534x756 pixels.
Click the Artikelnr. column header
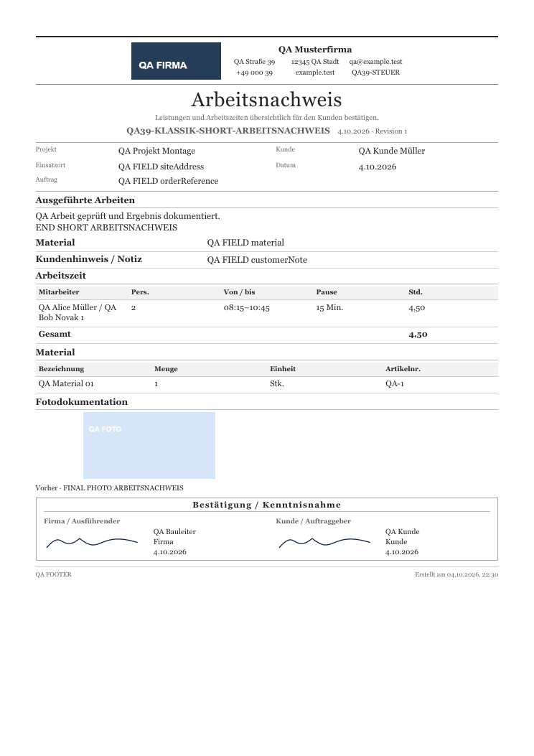tap(403, 369)
